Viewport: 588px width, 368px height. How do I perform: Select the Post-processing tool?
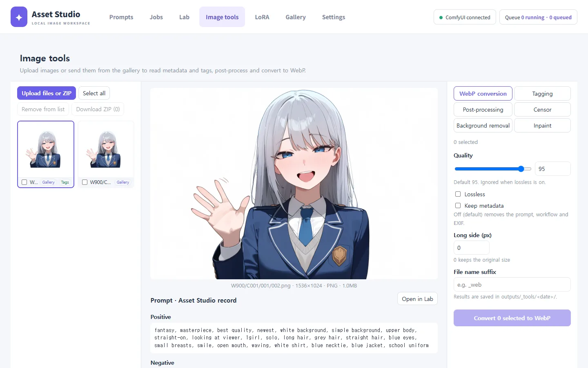coord(483,110)
